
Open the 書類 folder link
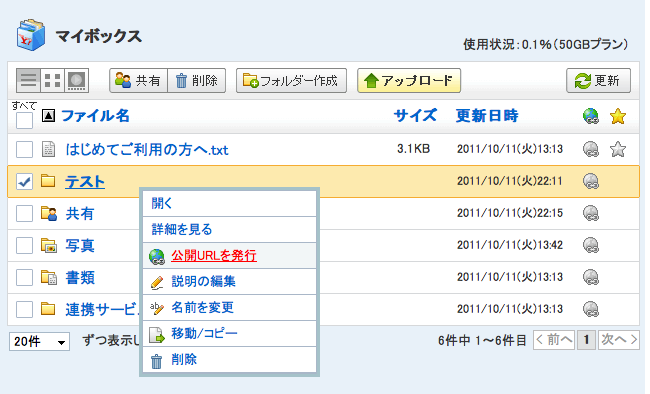click(x=80, y=277)
